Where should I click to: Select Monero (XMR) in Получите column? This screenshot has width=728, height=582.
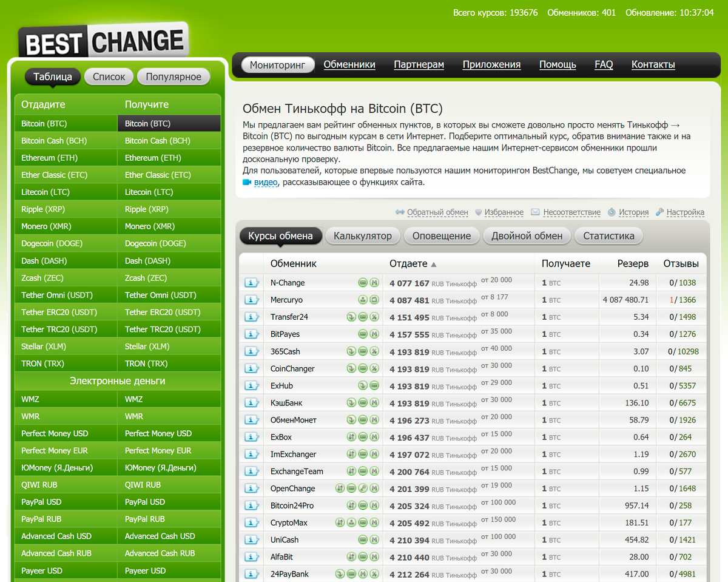(x=169, y=226)
